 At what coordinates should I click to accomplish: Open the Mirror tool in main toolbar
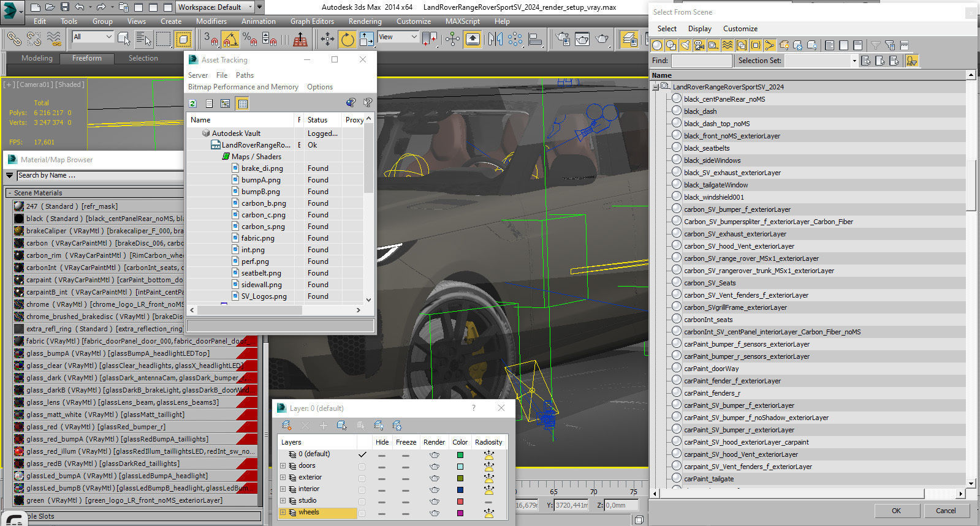pos(495,39)
